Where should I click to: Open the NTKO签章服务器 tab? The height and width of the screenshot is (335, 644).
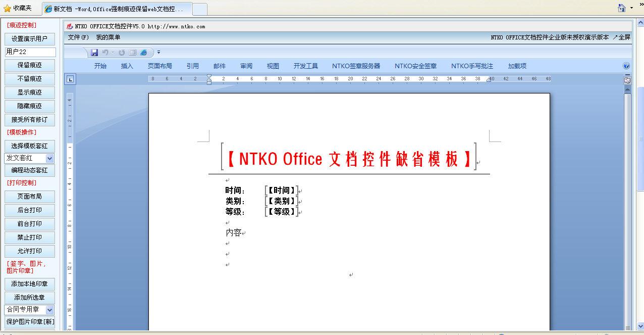click(356, 66)
